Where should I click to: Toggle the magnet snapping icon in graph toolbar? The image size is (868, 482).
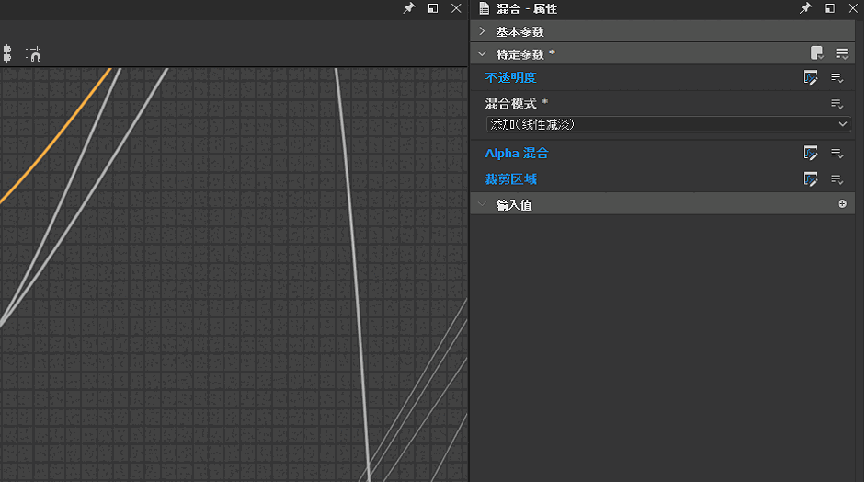(34, 54)
